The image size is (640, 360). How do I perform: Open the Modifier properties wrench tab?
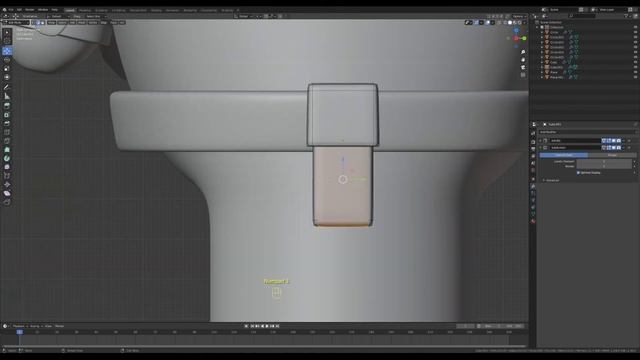click(533, 186)
